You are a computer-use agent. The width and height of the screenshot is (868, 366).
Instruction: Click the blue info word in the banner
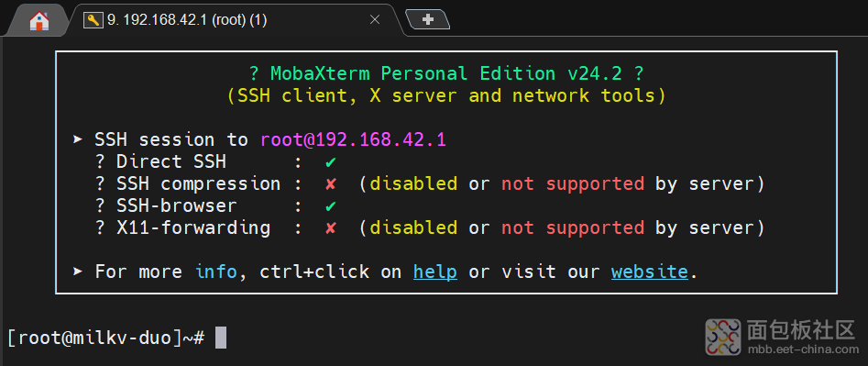pos(216,272)
